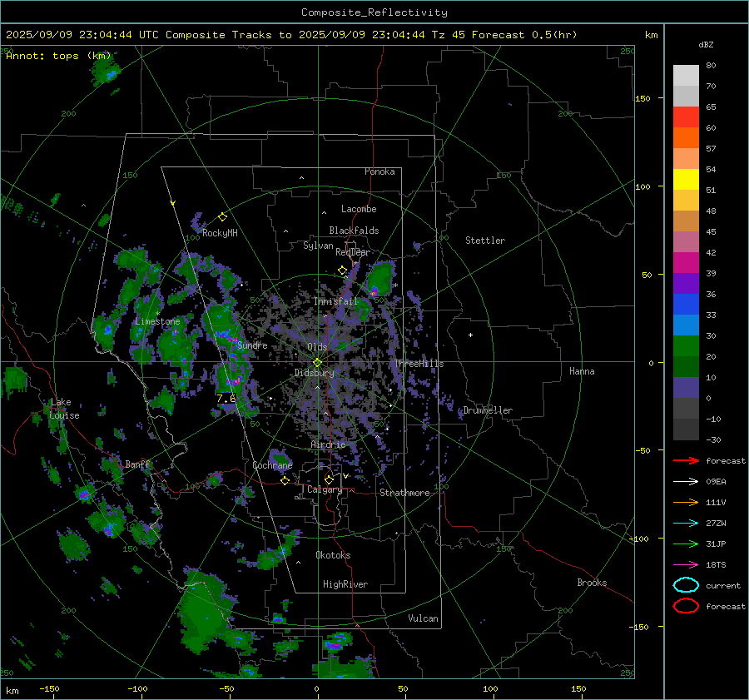Click the magenta 18TS arrow in the legend
This screenshot has width=749, height=700.
pos(686,565)
